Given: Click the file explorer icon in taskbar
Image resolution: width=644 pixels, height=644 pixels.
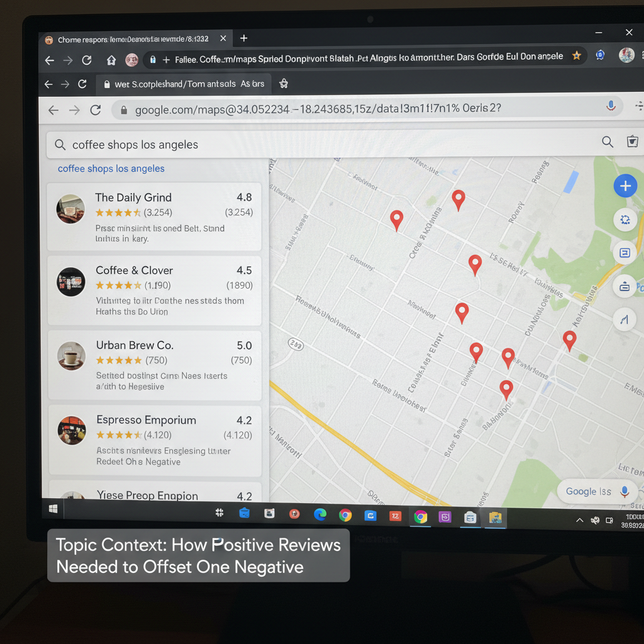Looking at the screenshot, I should point(496,518).
